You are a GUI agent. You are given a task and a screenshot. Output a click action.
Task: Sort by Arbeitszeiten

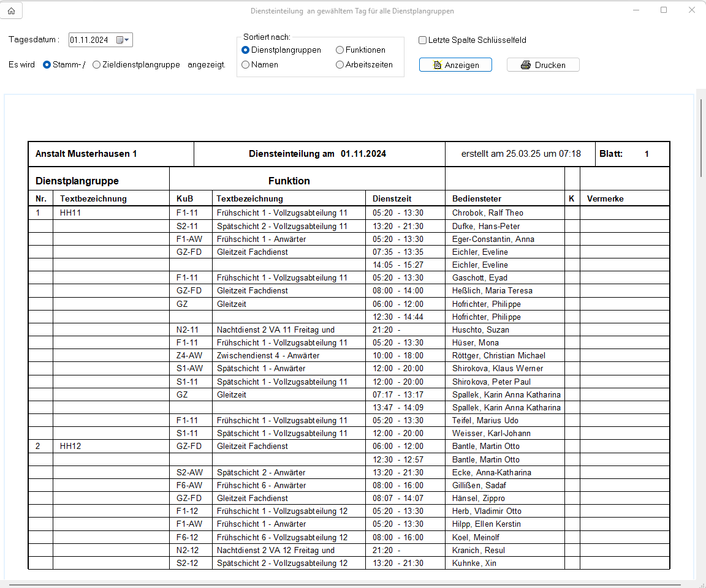tap(340, 64)
